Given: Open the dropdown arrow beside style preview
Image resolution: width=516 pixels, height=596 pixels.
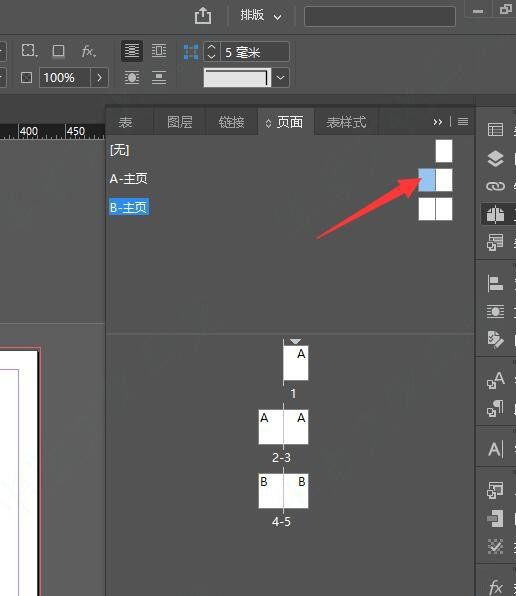Looking at the screenshot, I should 280,78.
